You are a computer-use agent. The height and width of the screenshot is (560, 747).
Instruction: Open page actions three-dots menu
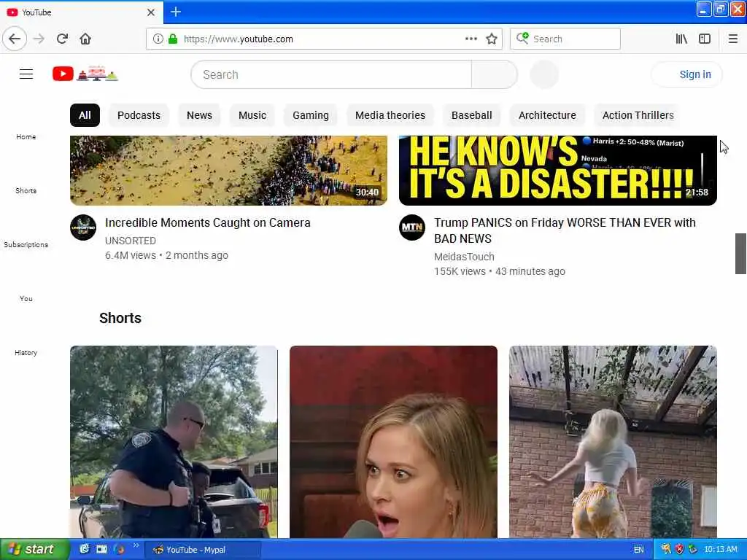coord(471,39)
